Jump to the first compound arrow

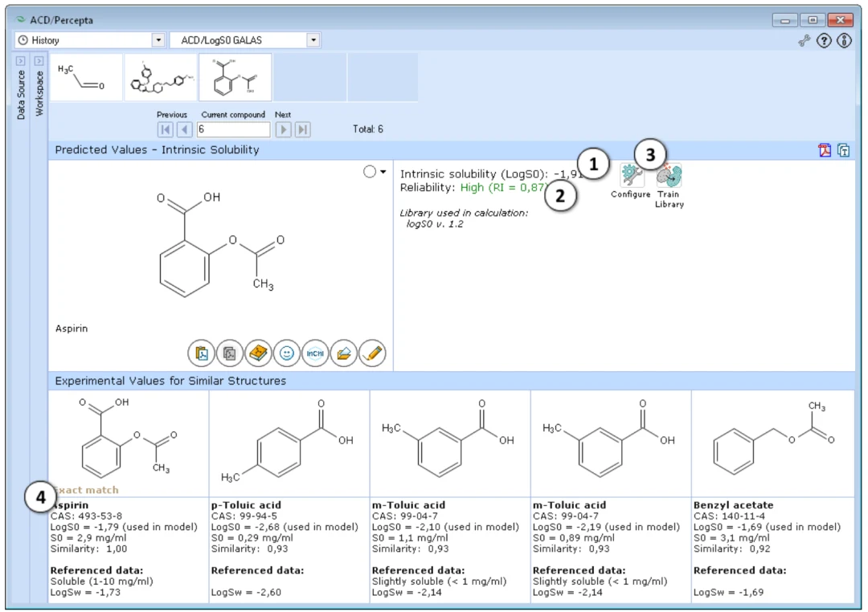(165, 129)
